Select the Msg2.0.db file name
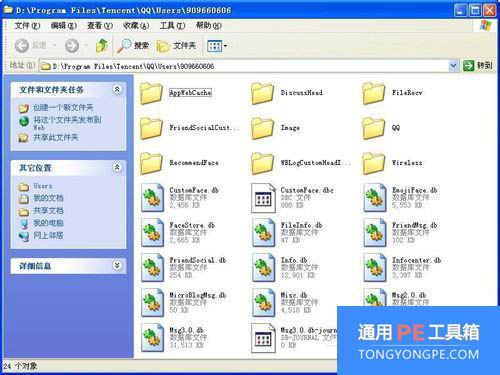Screen dimensions: 500x375 click(x=409, y=295)
